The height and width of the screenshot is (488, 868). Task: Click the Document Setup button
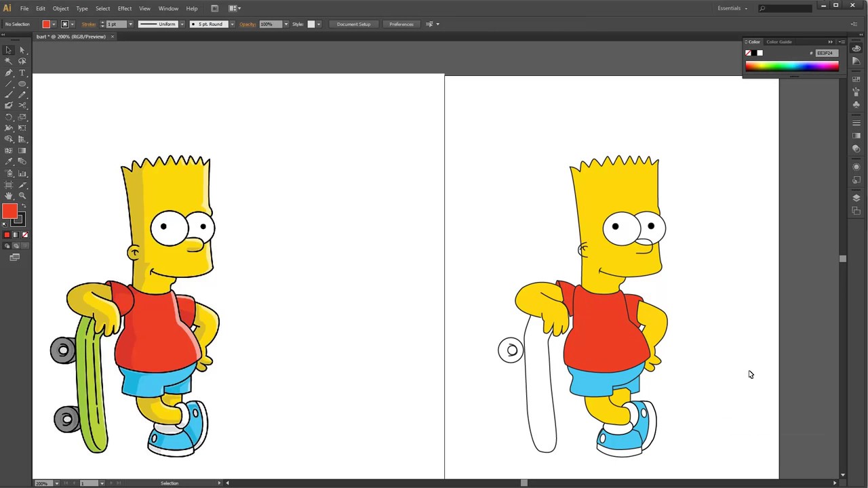coord(353,24)
